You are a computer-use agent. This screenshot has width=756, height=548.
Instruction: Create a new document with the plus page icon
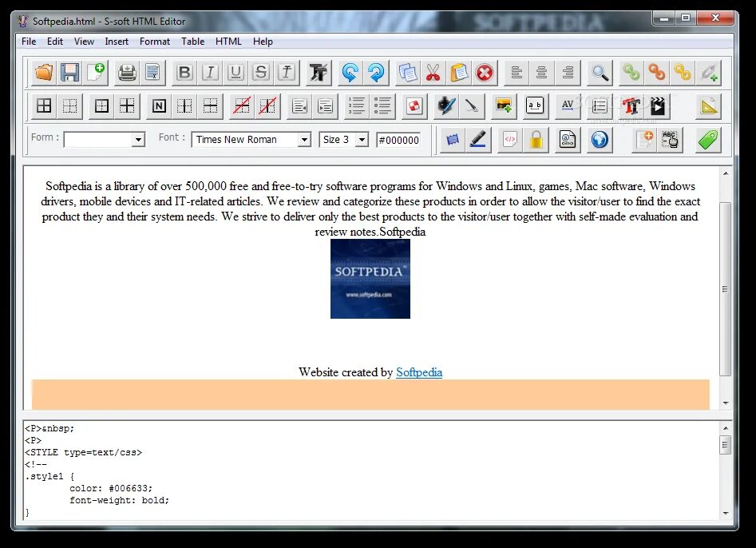pos(96,73)
